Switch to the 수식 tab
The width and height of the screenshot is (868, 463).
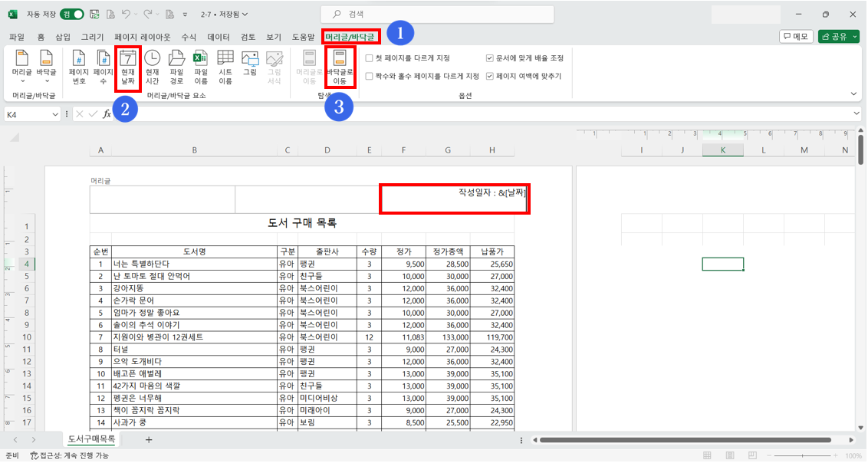point(189,37)
